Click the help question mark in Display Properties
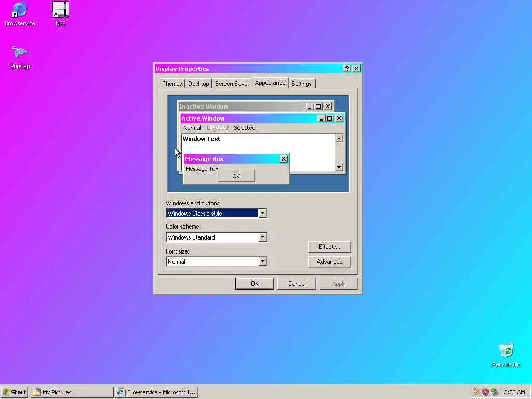The height and width of the screenshot is (399, 532). coord(347,68)
